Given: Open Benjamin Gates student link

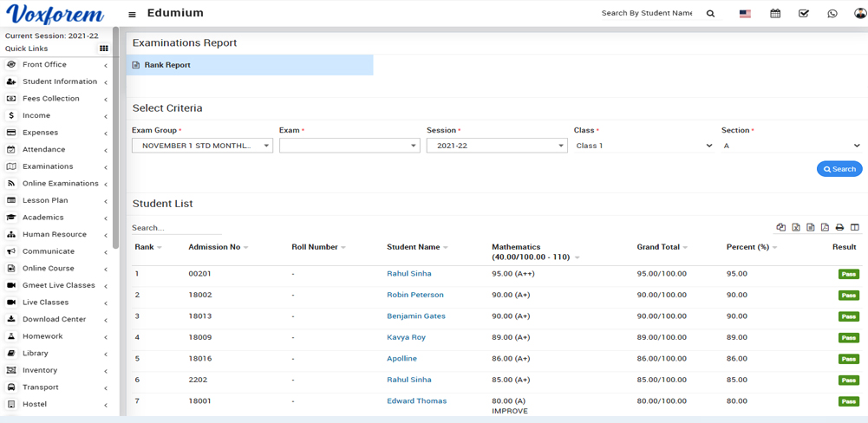Looking at the screenshot, I should (415, 316).
